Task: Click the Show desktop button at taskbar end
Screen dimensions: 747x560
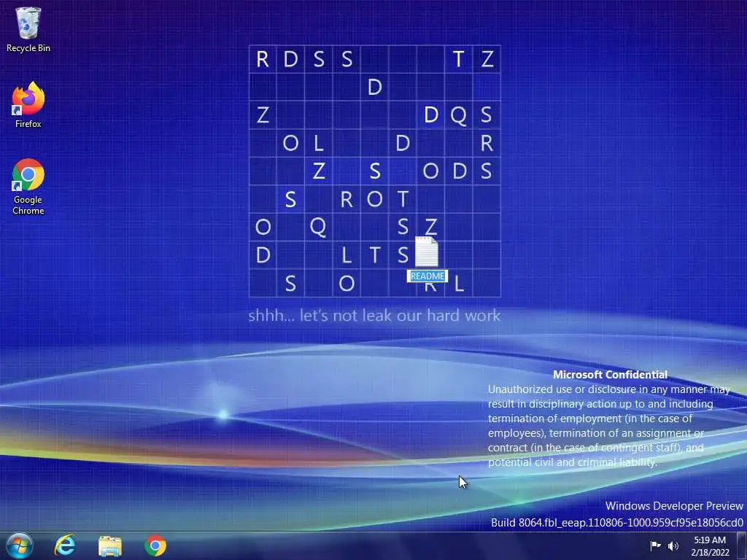Action: [x=742, y=545]
